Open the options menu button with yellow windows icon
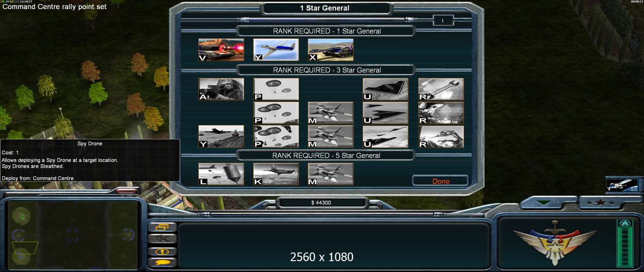The height and width of the screenshot is (272, 644). pos(163,227)
